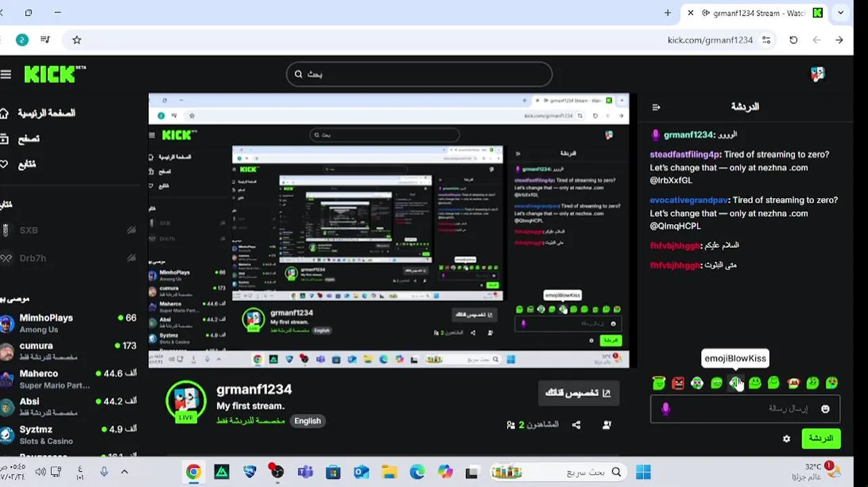Open the Windows Start menu
Screen dimensions: 868x487
click(643, 472)
